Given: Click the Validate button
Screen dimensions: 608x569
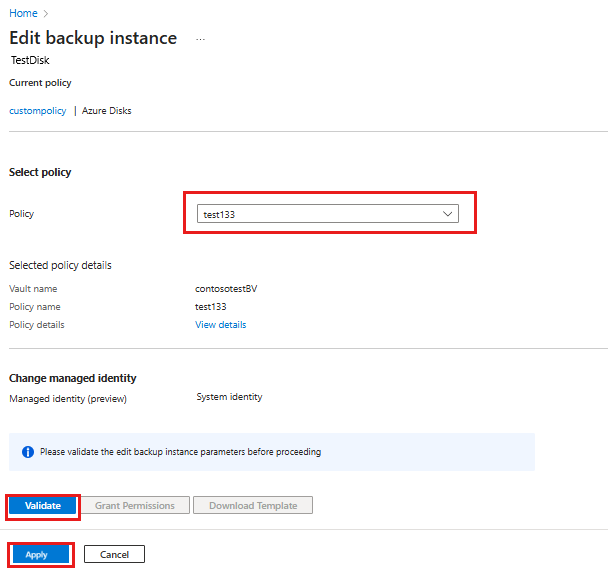Looking at the screenshot, I should click(x=43, y=505).
